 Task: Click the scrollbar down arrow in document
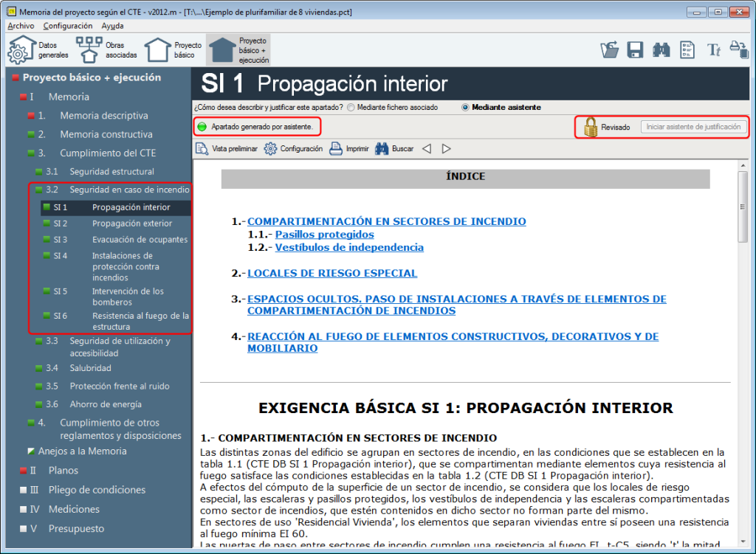743,541
